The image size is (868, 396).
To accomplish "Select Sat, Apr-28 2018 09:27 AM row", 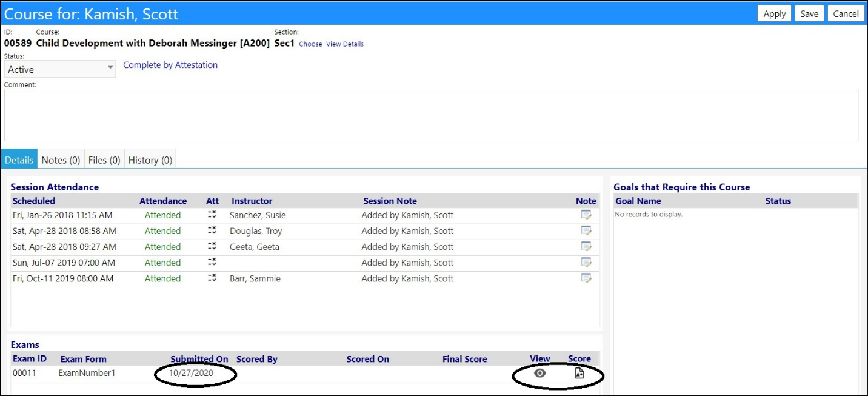I will pyautogui.click(x=305, y=247).
